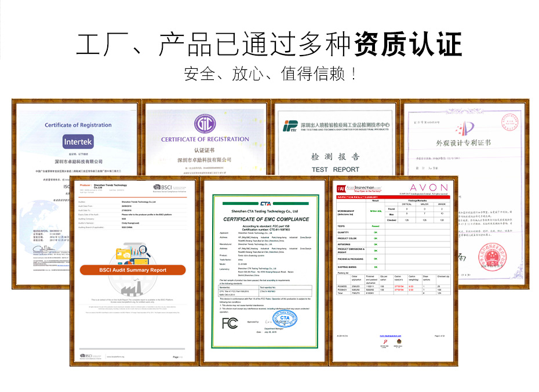The width and height of the screenshot is (539, 392).
Task: Click "深圳市卓励科技有限公司" on the Intertek certificate
Action: coord(78,162)
